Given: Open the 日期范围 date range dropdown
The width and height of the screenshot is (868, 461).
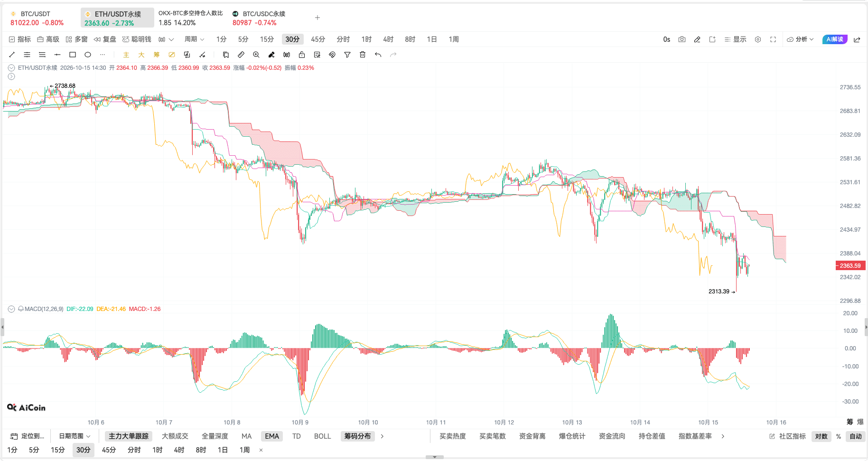Looking at the screenshot, I should tap(75, 436).
